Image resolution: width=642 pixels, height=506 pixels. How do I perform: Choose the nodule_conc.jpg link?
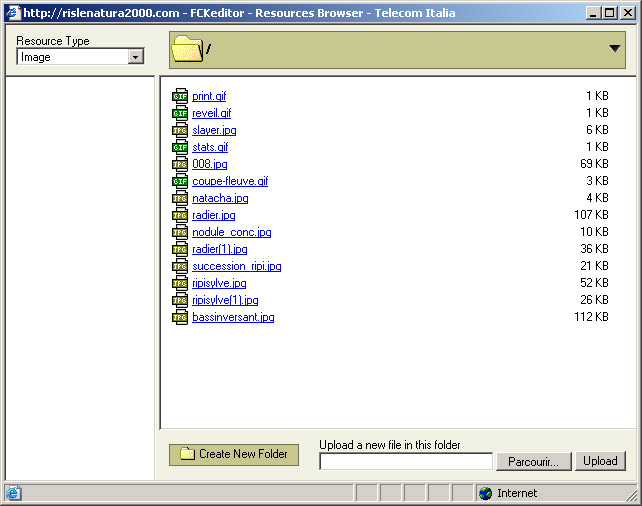(x=231, y=232)
